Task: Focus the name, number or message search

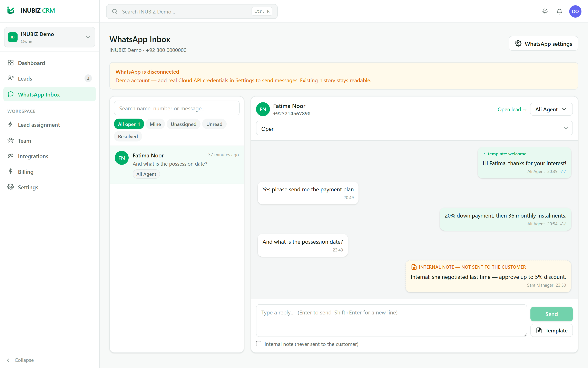Action: (177, 108)
